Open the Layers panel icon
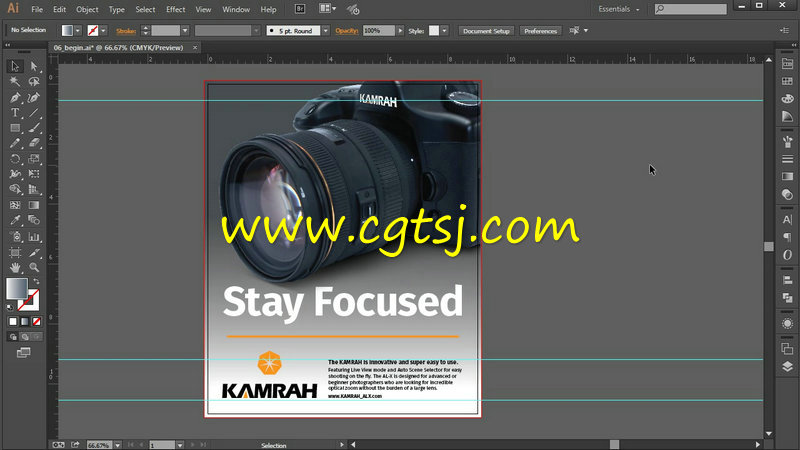800x450 pixels. (x=787, y=366)
